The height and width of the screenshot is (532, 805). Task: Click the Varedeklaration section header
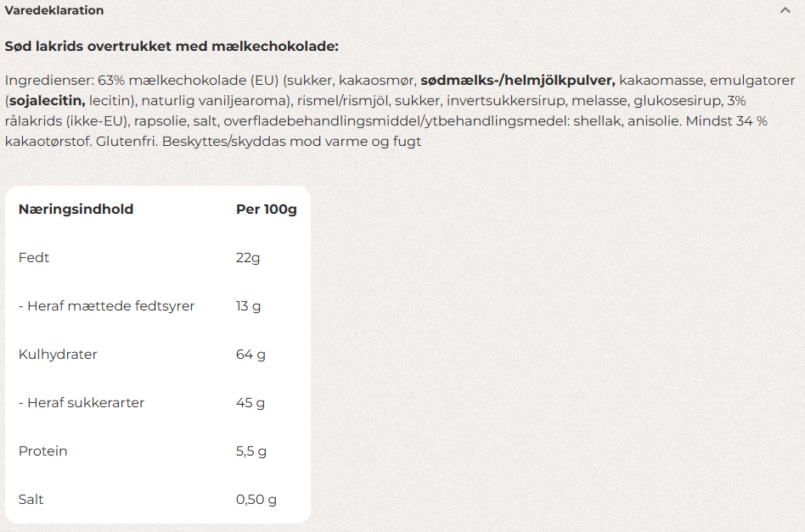point(54,11)
